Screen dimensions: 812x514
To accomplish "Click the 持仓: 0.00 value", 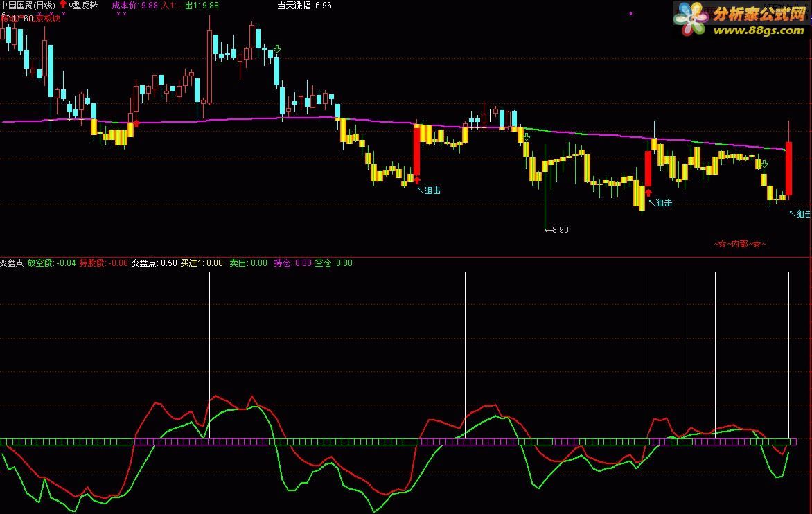I will pos(293,263).
